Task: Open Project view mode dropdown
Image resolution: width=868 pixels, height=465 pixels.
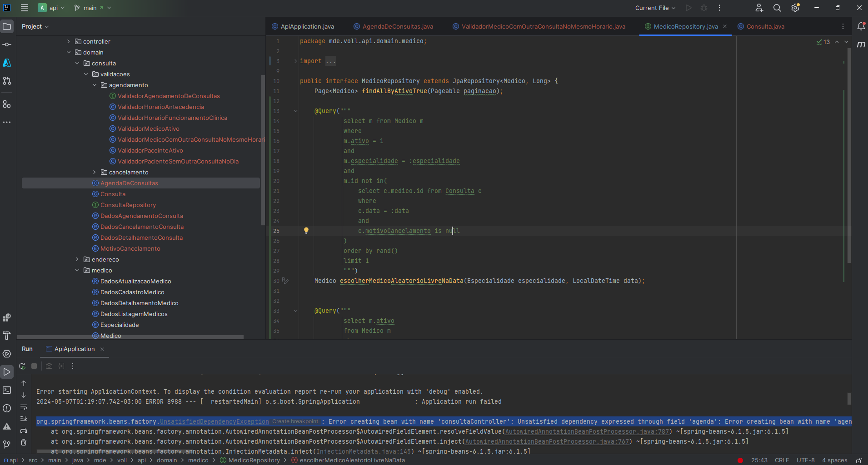Action: click(x=35, y=26)
